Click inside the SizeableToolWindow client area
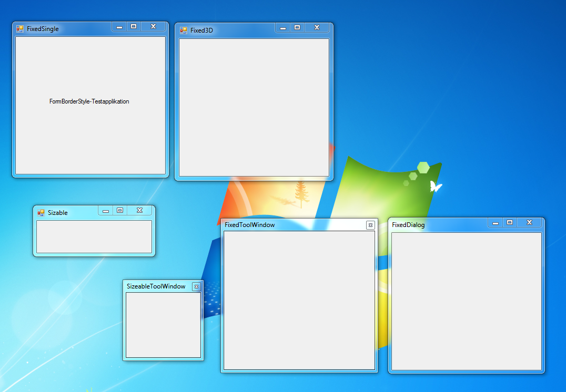Screen dimensions: 566x392 point(163,325)
